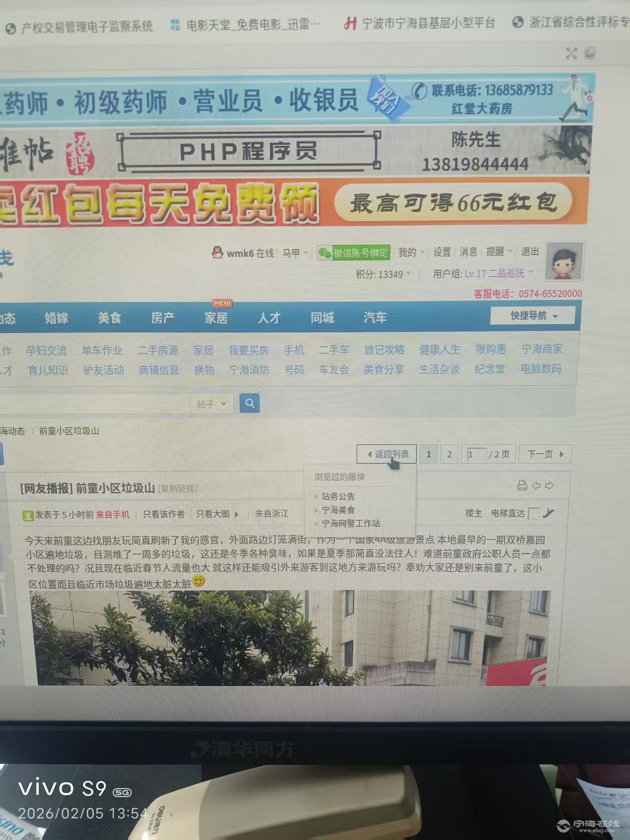Open the 马甲 dropdown menu
This screenshot has width=630, height=840.
[295, 253]
